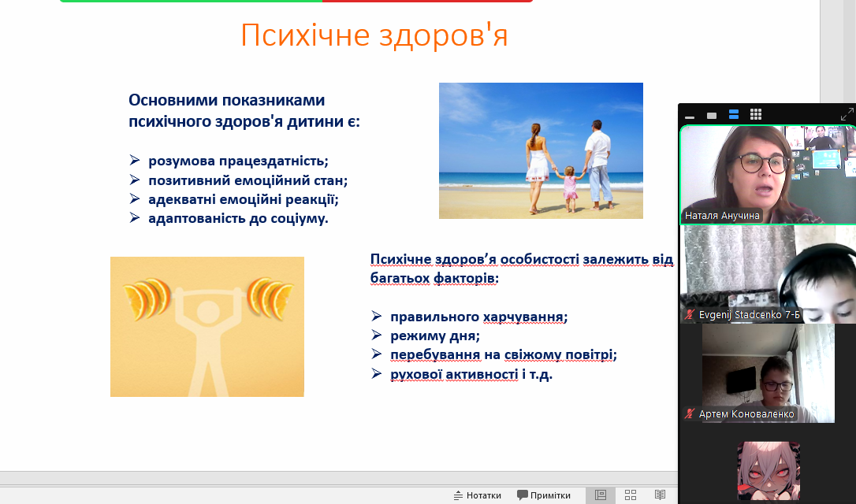The image size is (856, 504).
Task: Click name label Артем Коноваленко
Action: pyautogui.click(x=746, y=414)
